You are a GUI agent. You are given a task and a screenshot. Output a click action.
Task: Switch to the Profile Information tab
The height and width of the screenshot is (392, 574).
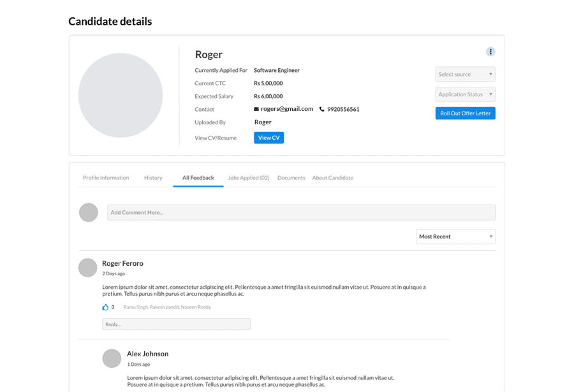(106, 178)
